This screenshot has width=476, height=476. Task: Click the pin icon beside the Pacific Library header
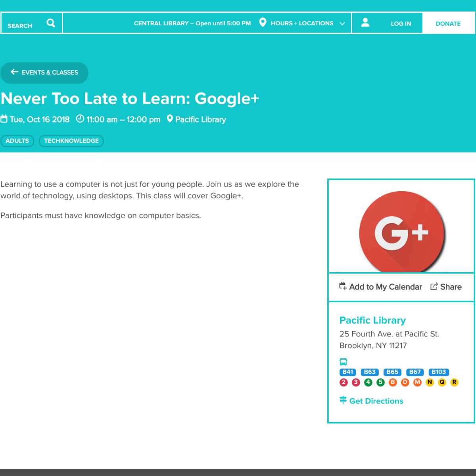(x=170, y=119)
